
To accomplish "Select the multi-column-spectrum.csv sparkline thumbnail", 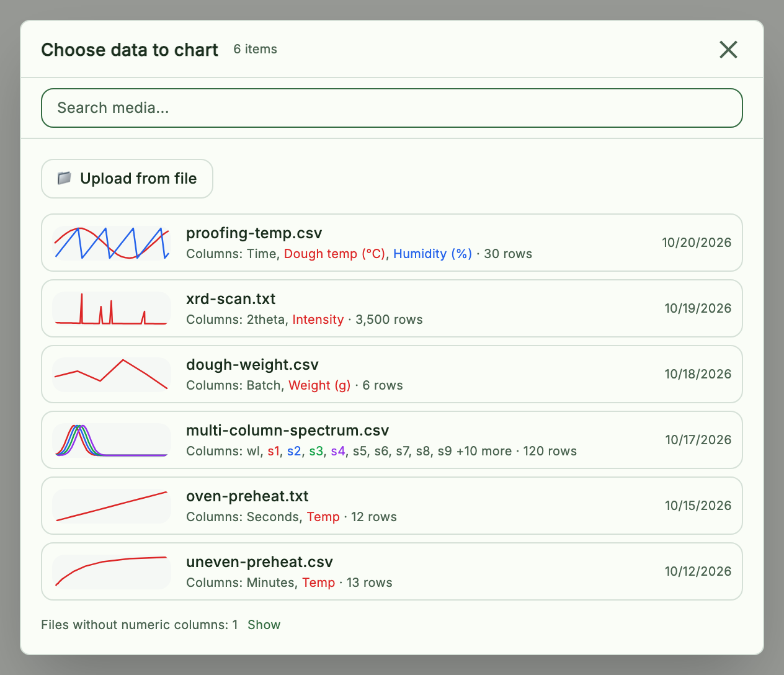I will pyautogui.click(x=112, y=440).
